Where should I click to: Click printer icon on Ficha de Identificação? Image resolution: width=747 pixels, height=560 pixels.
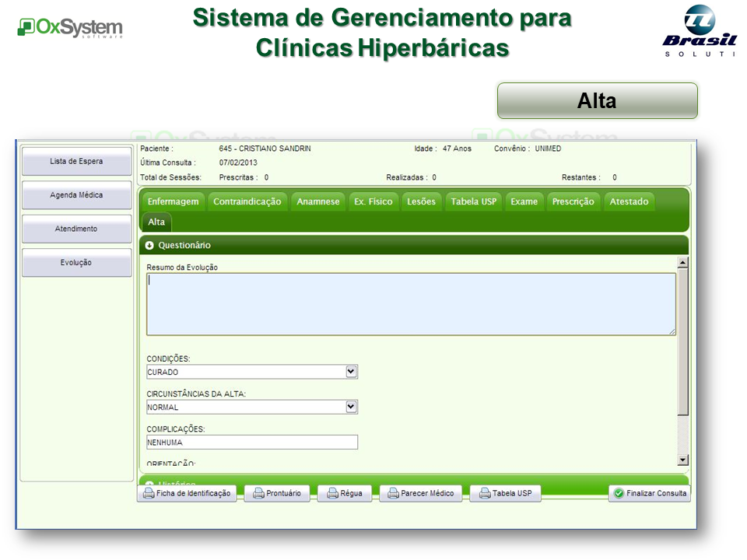click(x=148, y=493)
